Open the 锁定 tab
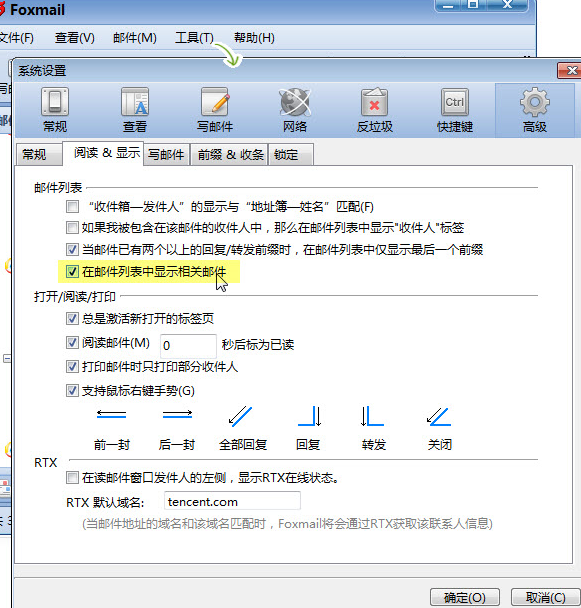The height and width of the screenshot is (608, 581). 290,154
